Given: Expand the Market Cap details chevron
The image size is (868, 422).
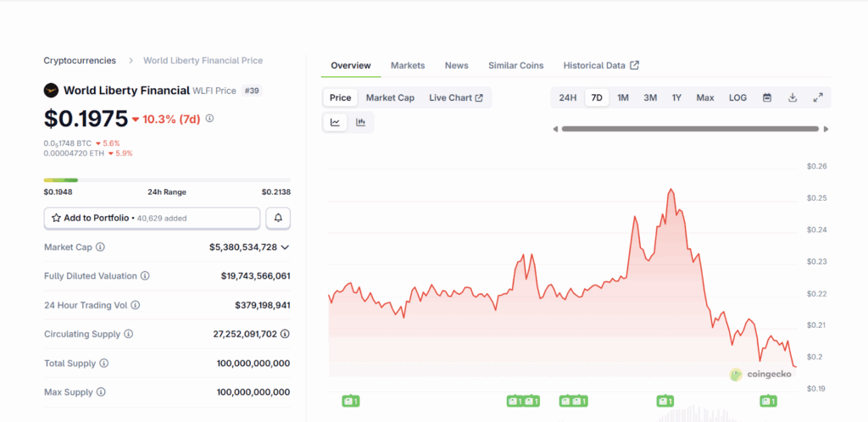Looking at the screenshot, I should coord(285,247).
